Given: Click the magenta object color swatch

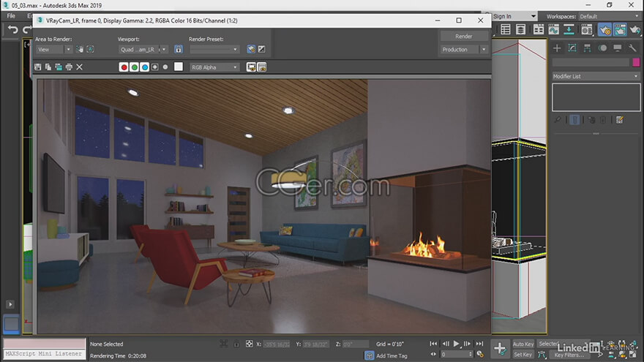Looking at the screenshot, I should click(636, 62).
